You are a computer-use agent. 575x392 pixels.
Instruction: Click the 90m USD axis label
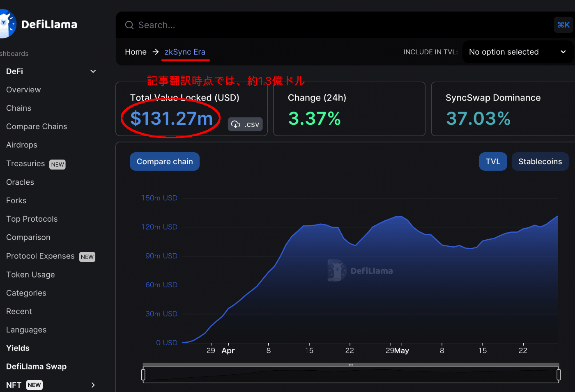[161, 256]
